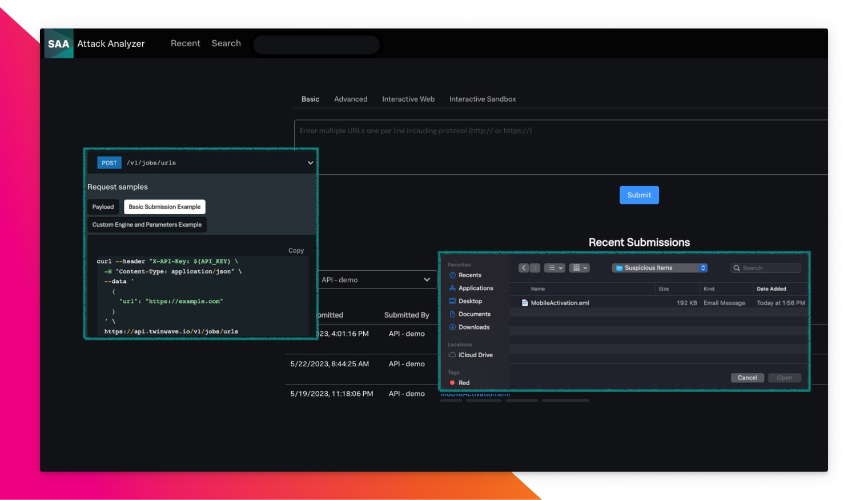Viewport: 868px width, 500px height.
Task: Click the Recent Submissions heading
Action: click(639, 242)
